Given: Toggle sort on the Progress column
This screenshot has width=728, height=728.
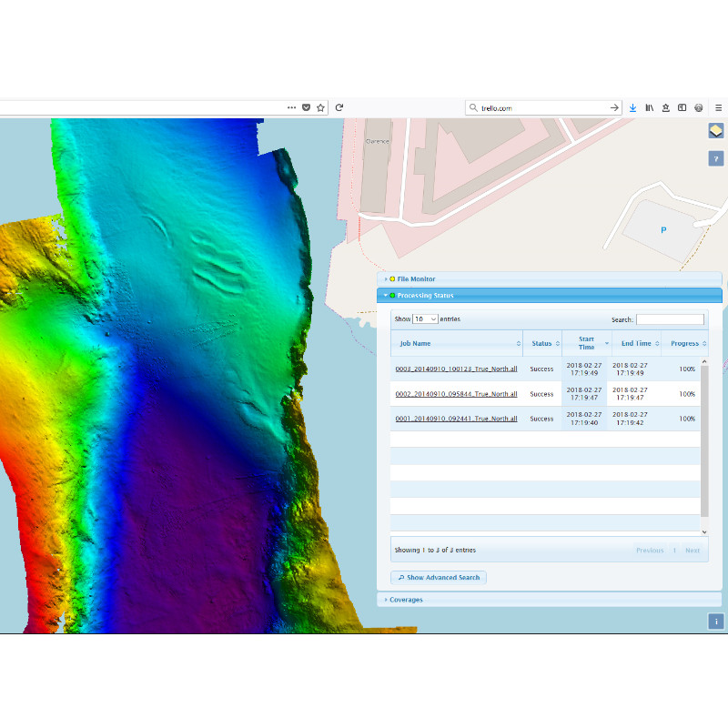Looking at the screenshot, I should [x=686, y=343].
